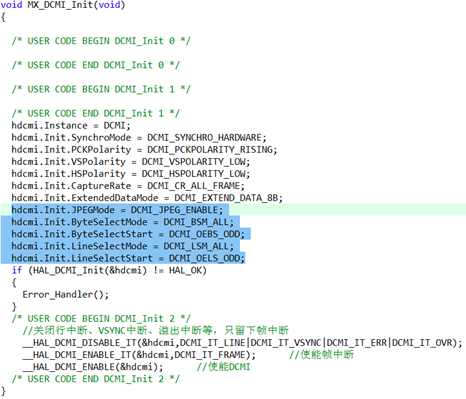This screenshot has width=466, height=399.
Task: Click the hdcmi.Init.ByteSelectStart field name
Action: coord(82,234)
